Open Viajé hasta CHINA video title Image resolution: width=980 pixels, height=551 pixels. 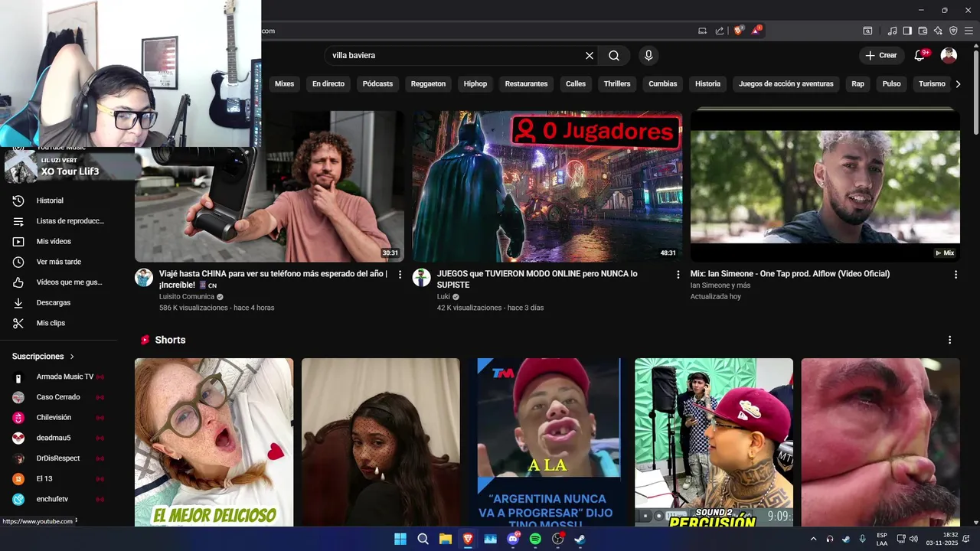pyautogui.click(x=273, y=279)
